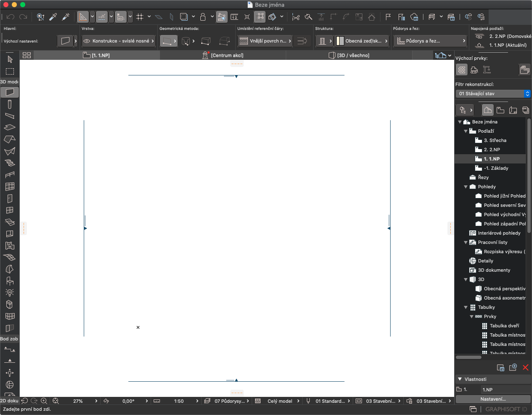Collapse the Pracovní listy tree node

tap(466, 242)
